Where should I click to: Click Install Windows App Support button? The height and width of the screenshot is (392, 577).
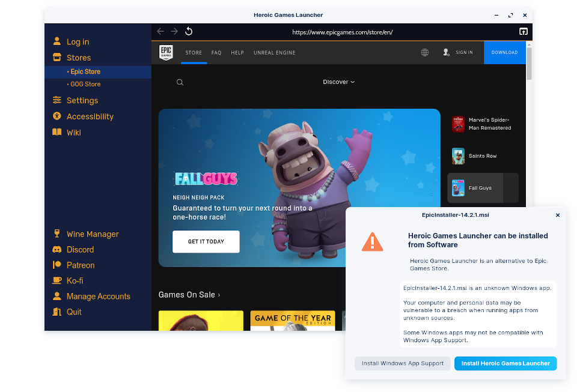coord(403,363)
